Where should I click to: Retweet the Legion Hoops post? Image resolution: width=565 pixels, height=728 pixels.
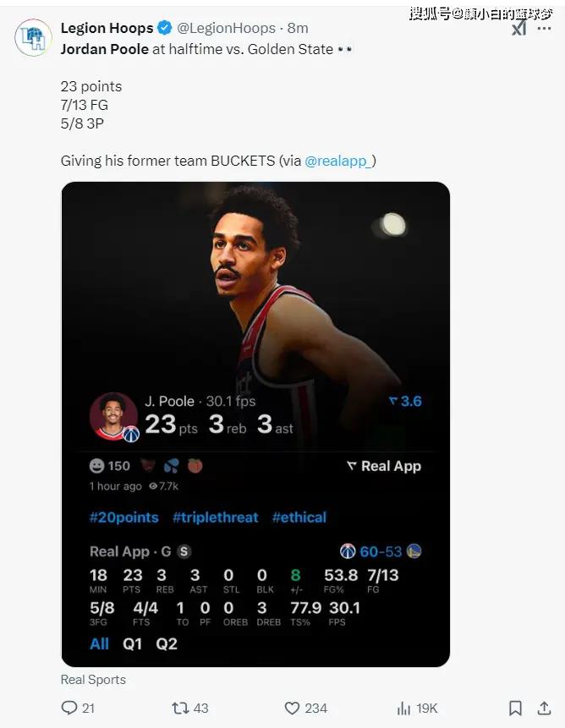point(180,708)
